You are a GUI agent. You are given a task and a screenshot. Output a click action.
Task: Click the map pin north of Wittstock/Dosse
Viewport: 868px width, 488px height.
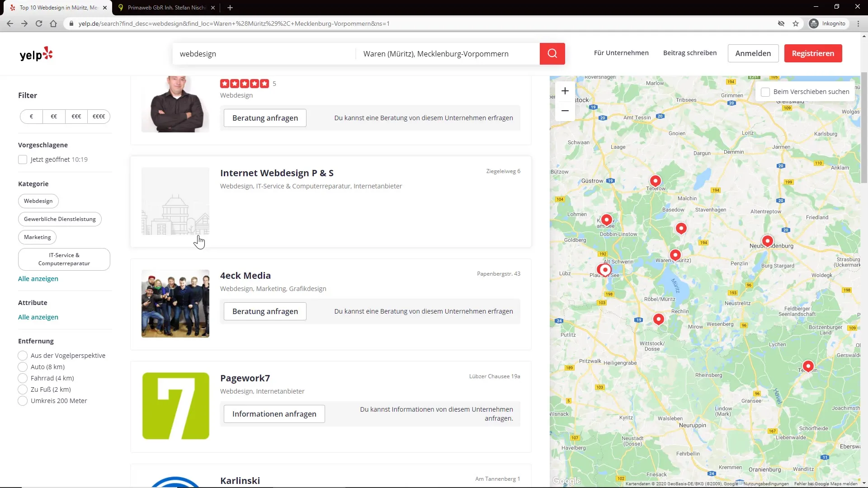658,319
